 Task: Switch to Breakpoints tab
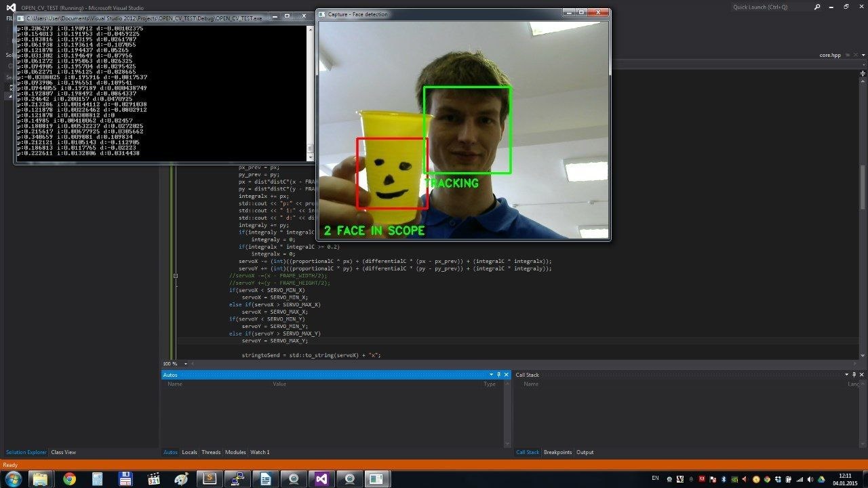[557, 452]
